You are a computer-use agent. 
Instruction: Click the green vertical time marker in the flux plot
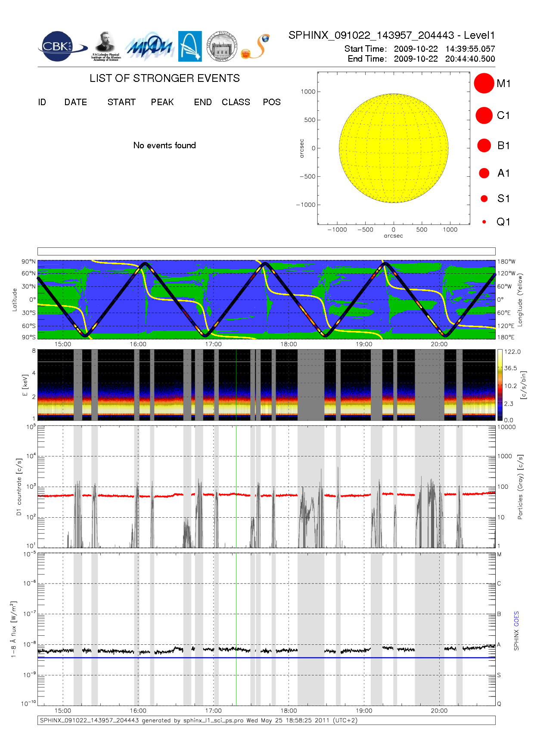236,629
